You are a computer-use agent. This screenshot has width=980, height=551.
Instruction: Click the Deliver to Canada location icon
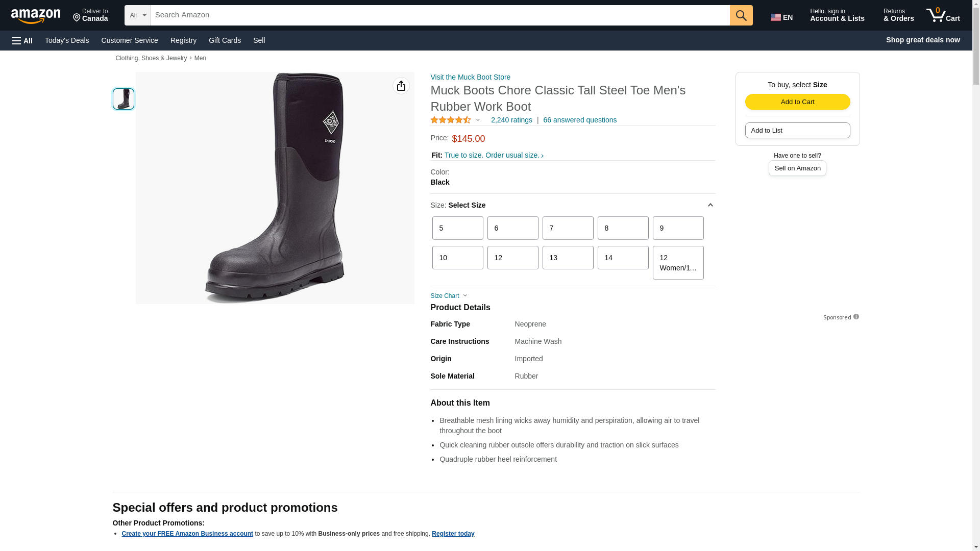tap(77, 18)
